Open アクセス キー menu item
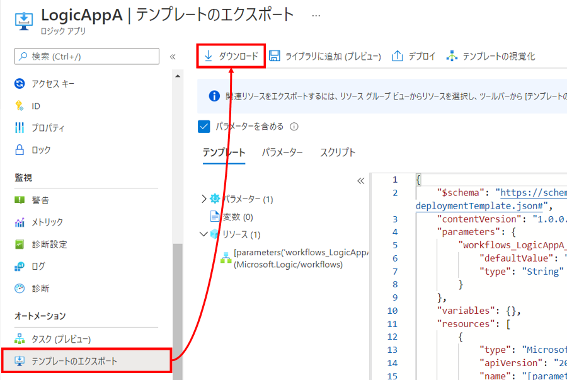 (53, 84)
